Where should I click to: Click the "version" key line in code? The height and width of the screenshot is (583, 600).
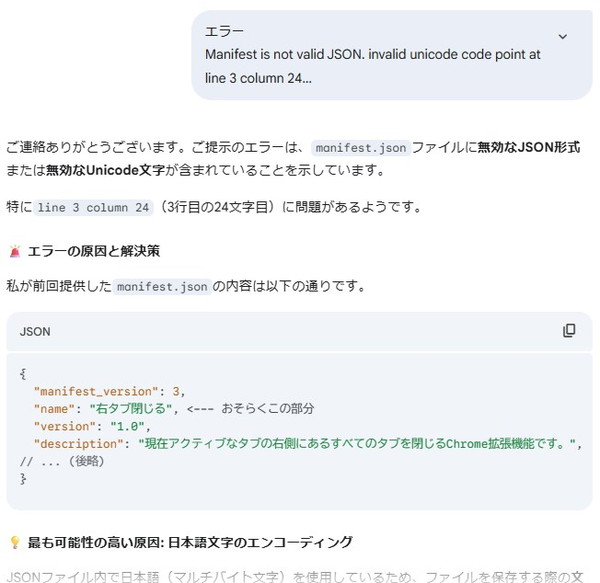click(64, 425)
